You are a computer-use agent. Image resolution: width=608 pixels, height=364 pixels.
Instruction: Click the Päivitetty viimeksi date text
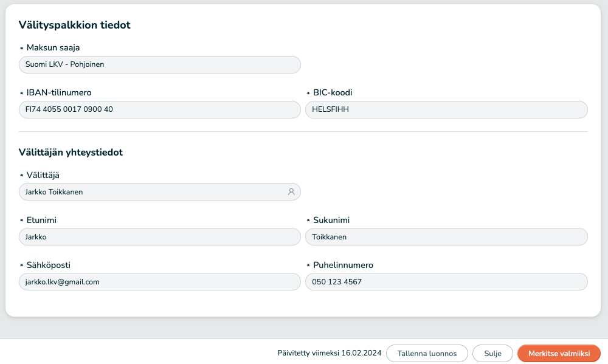(329, 353)
